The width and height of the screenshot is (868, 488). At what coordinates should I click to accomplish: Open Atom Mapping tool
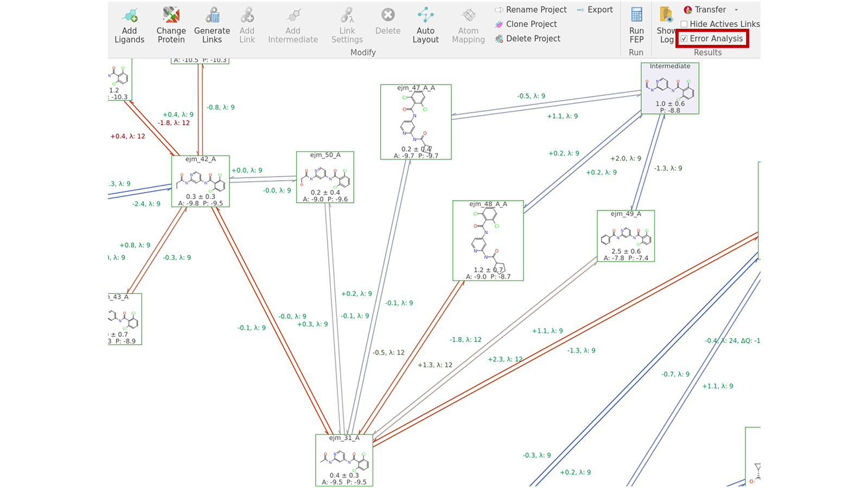tap(468, 25)
